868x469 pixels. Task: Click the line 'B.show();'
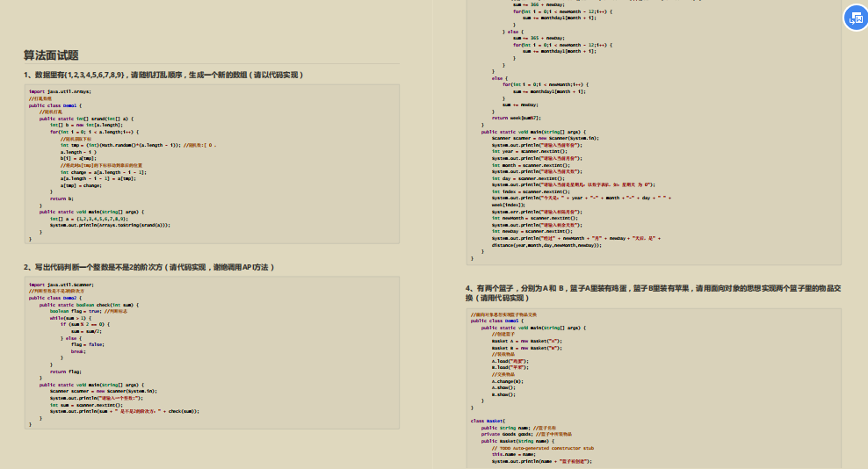[503, 394]
